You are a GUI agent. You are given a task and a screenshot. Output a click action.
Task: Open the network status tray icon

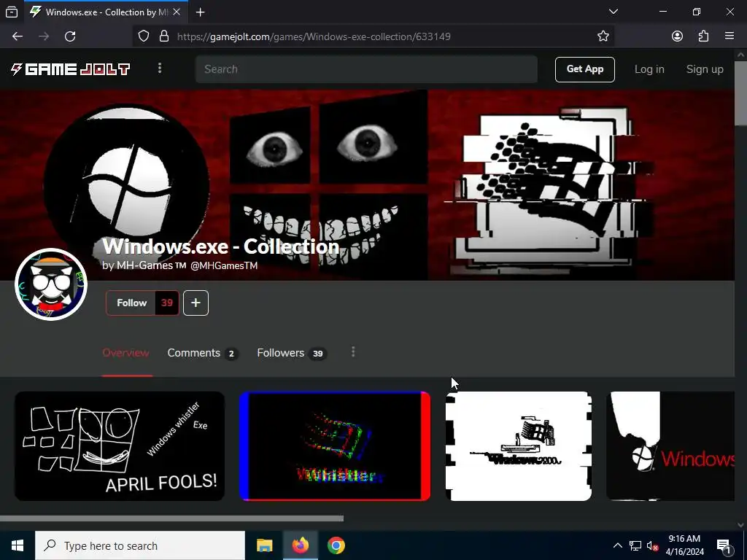tap(635, 545)
